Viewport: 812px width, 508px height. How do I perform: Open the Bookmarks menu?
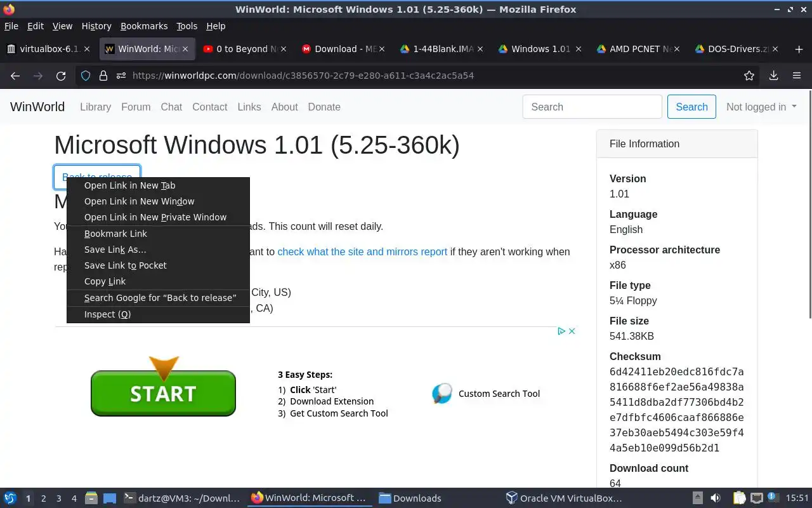[144, 26]
